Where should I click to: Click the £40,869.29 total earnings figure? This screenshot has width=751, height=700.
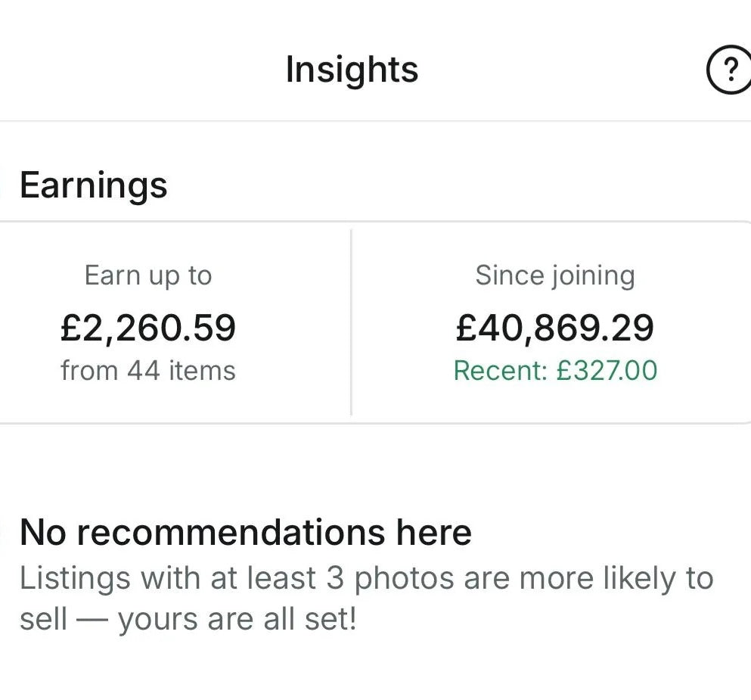click(x=554, y=327)
